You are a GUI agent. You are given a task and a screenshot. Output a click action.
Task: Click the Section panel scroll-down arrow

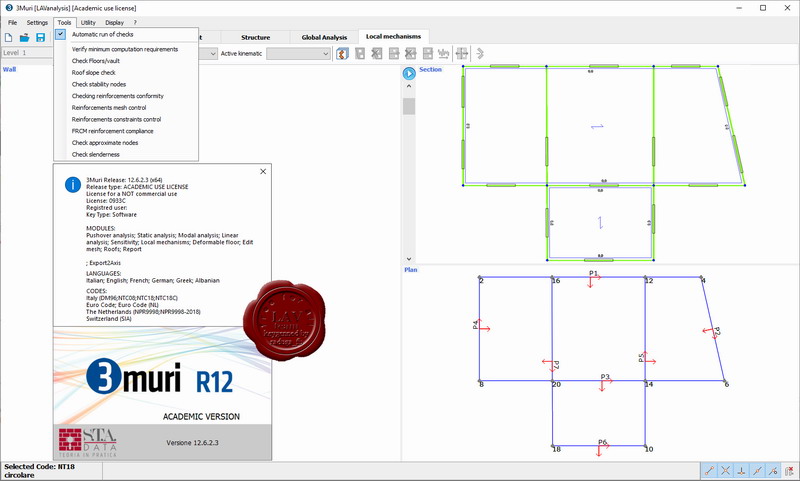409,259
